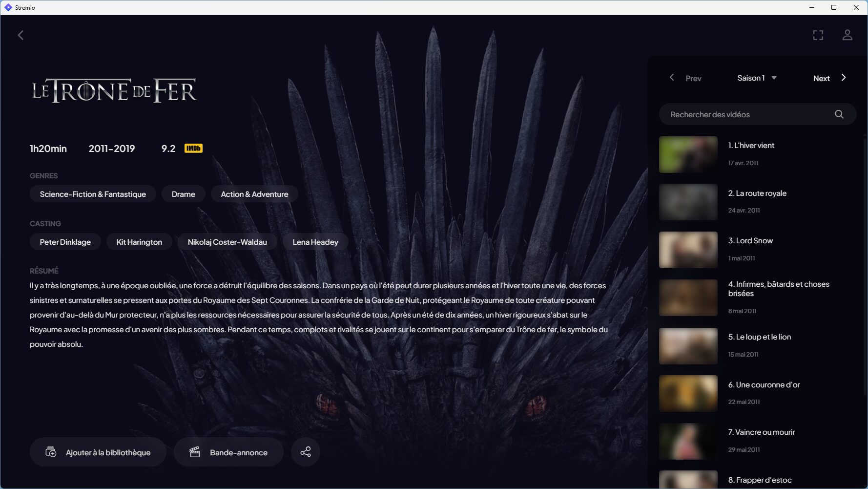Open episode 6. Une couronne d'or

758,393
